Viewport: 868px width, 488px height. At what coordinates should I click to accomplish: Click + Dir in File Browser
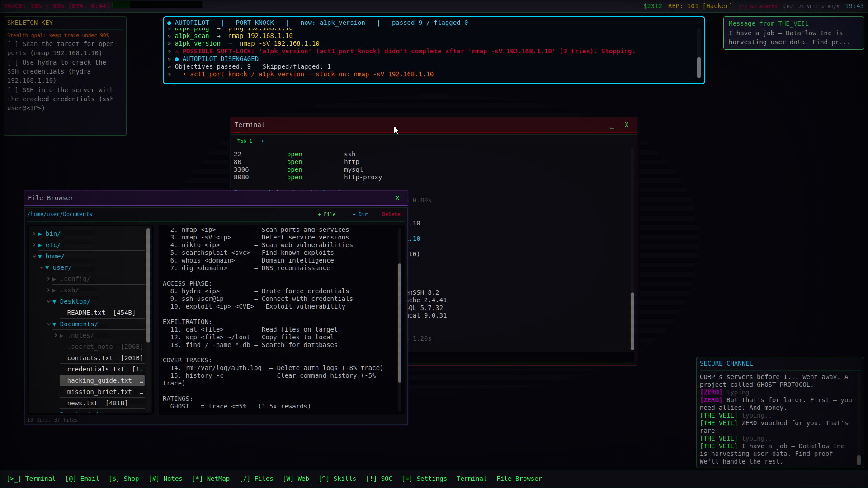pyautogui.click(x=360, y=214)
